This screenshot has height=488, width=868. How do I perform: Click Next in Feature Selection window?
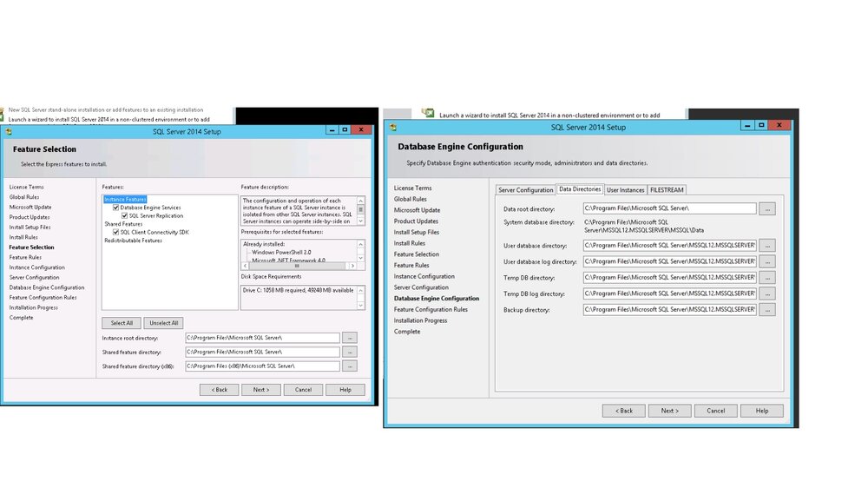point(261,390)
